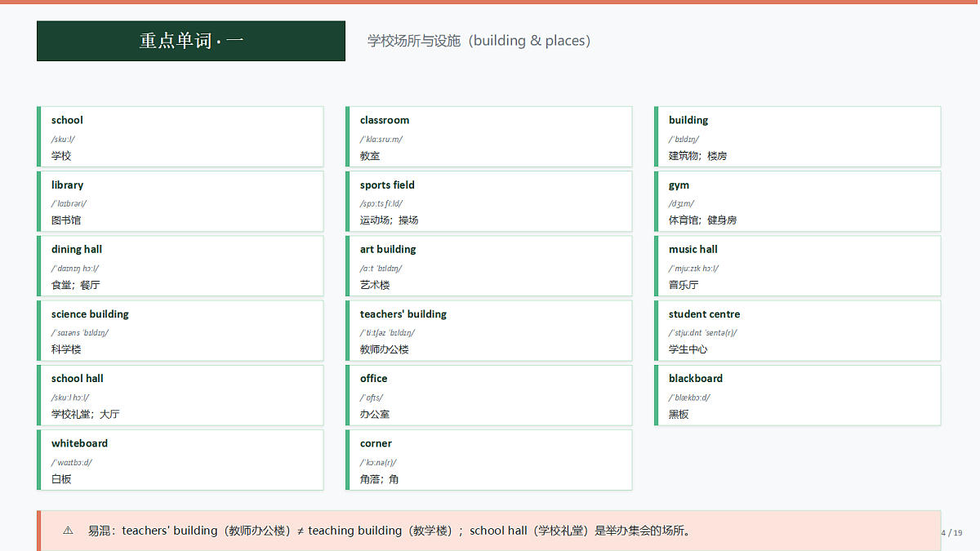Screen dimensions: 980x551
Task: Select the word "whiteboard"
Action: [x=79, y=444]
